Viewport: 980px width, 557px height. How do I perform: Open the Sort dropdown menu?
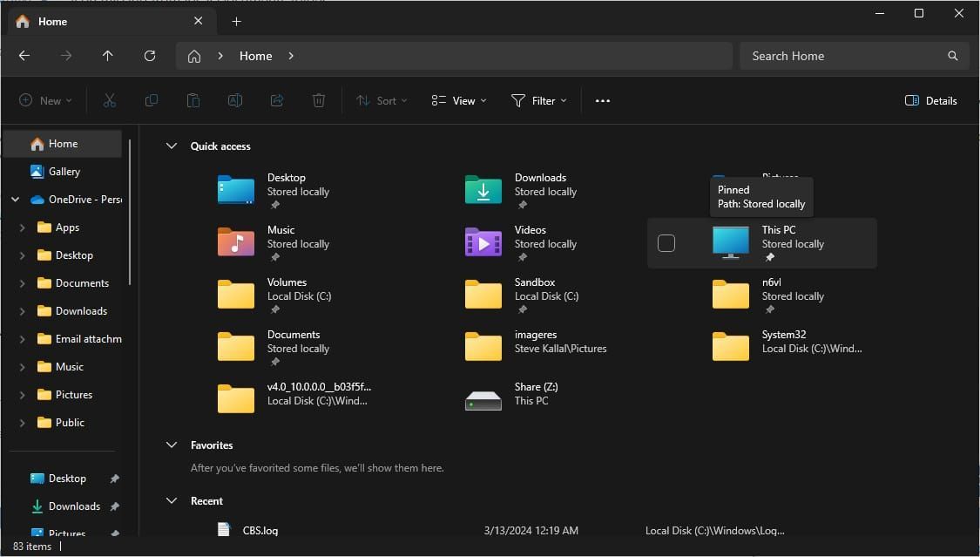click(382, 100)
